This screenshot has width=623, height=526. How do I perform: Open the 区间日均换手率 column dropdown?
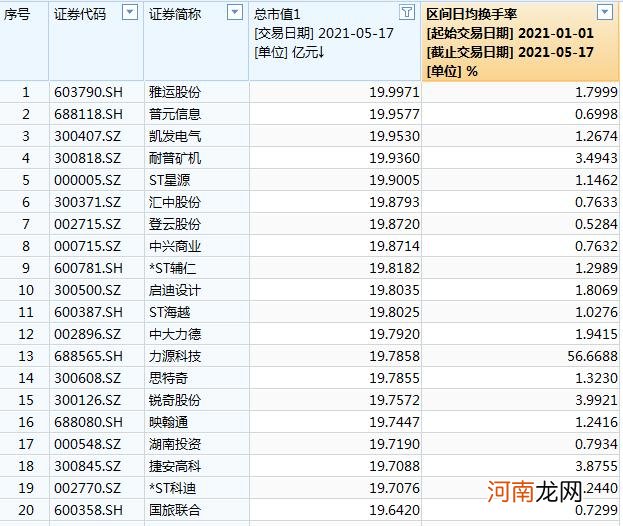click(x=605, y=12)
